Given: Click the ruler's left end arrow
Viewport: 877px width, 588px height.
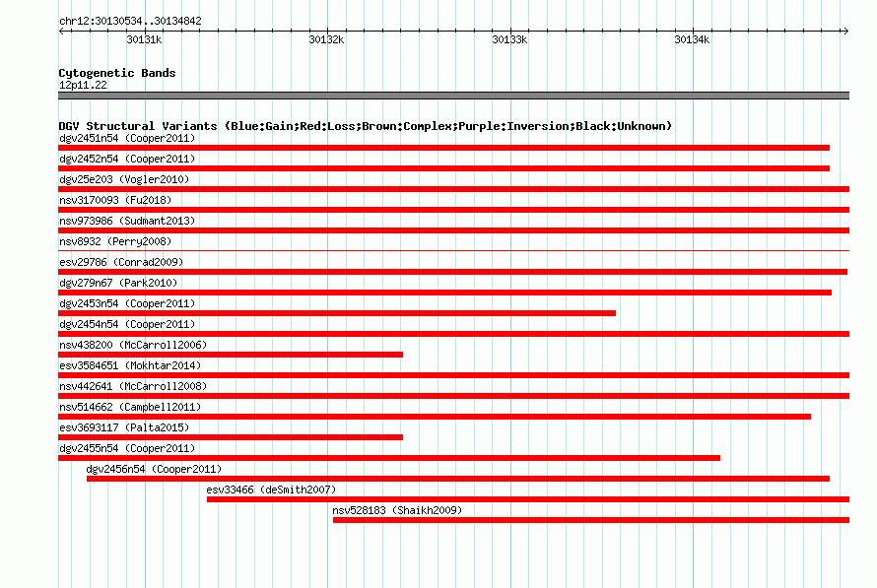Looking at the screenshot, I should point(61,31).
